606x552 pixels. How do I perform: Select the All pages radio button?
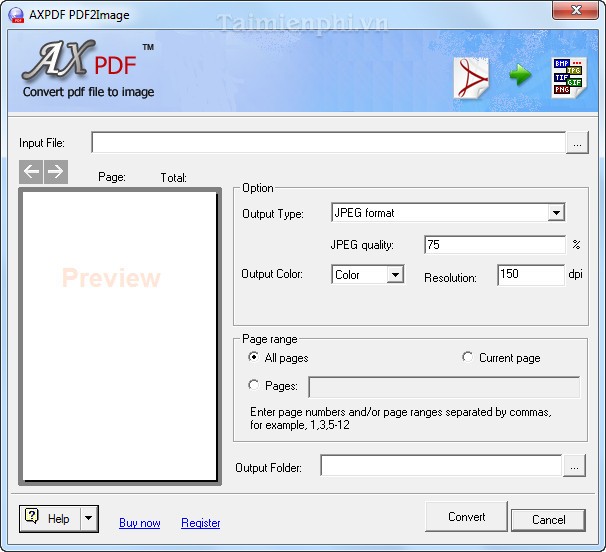coord(254,357)
